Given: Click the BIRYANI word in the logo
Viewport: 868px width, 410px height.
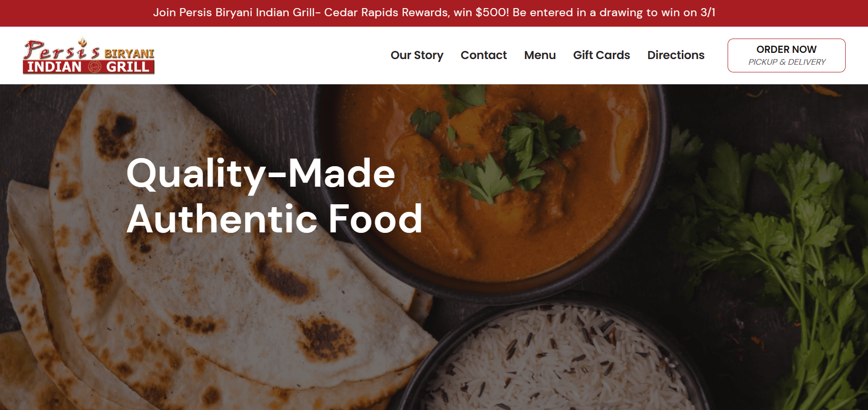Looking at the screenshot, I should tap(129, 53).
